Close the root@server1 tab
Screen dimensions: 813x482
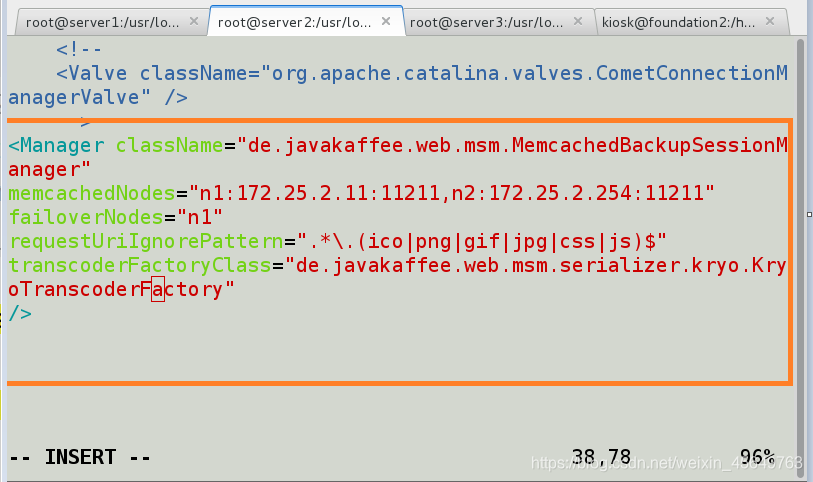tap(194, 21)
